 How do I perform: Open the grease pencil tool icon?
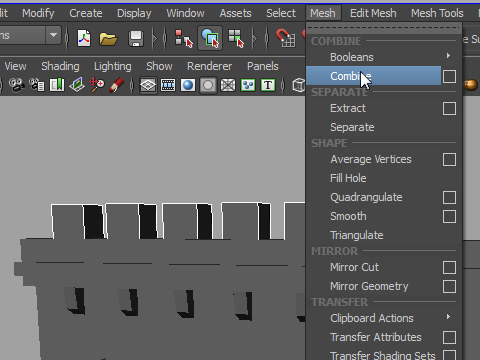pyautogui.click(x=116, y=85)
